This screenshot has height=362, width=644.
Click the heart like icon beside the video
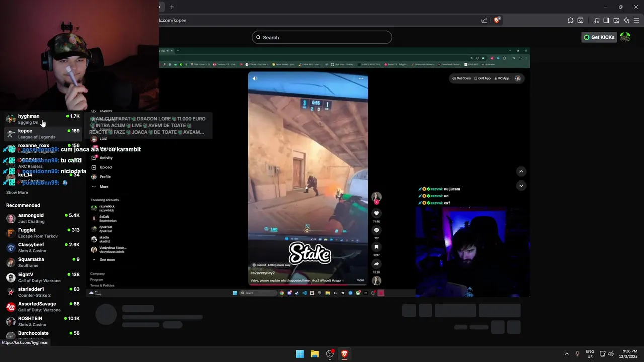tap(376, 213)
